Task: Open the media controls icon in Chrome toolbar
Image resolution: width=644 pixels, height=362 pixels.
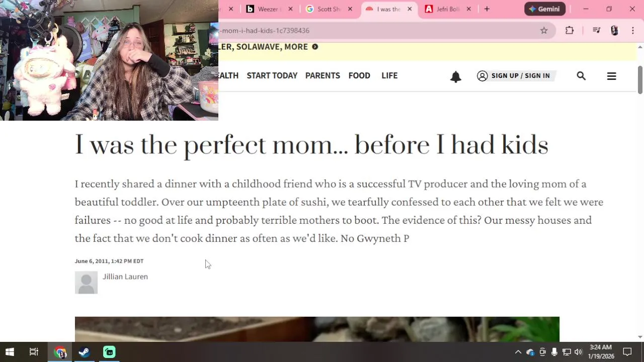Action: tap(597, 31)
